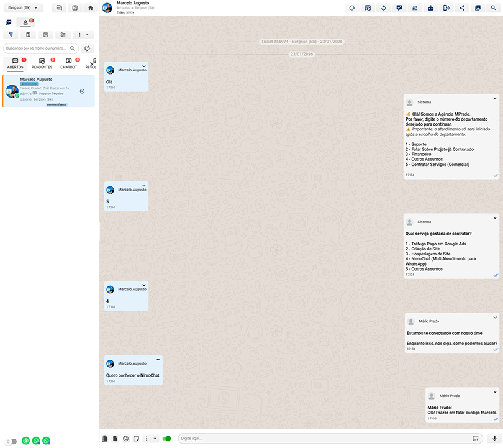Switch to the CHATBOT tab
The width and height of the screenshot is (503, 448).
point(68,64)
